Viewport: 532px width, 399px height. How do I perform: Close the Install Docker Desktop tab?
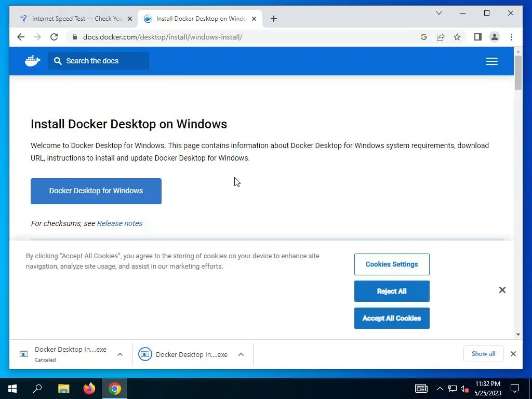[254, 19]
